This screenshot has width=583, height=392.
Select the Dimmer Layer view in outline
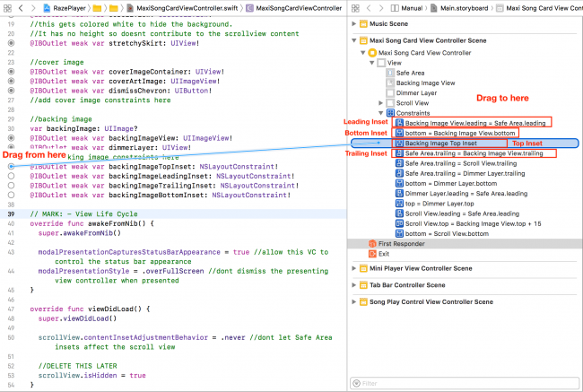[416, 92]
